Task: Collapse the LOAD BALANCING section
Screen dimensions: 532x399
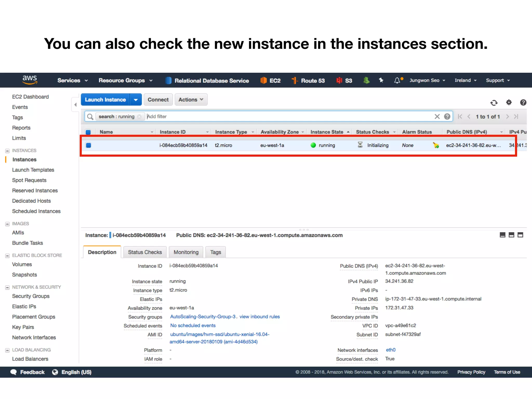Action: [8, 350]
